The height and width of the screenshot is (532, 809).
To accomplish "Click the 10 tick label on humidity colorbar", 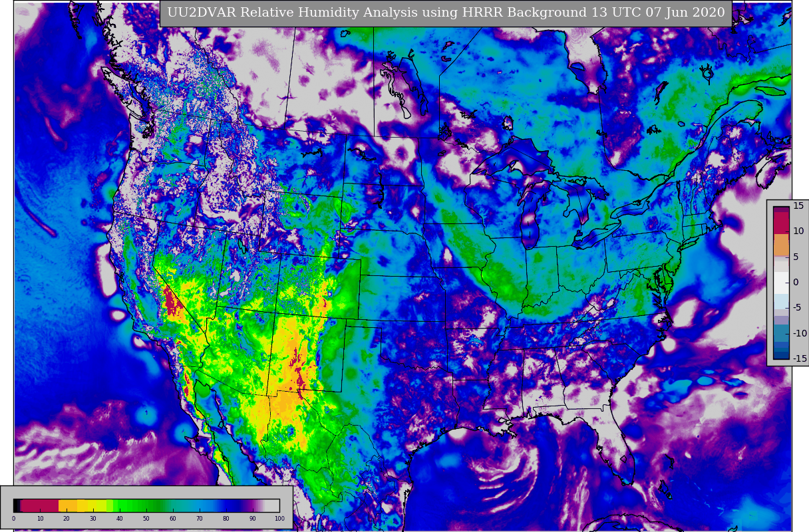I will pyautogui.click(x=40, y=519).
